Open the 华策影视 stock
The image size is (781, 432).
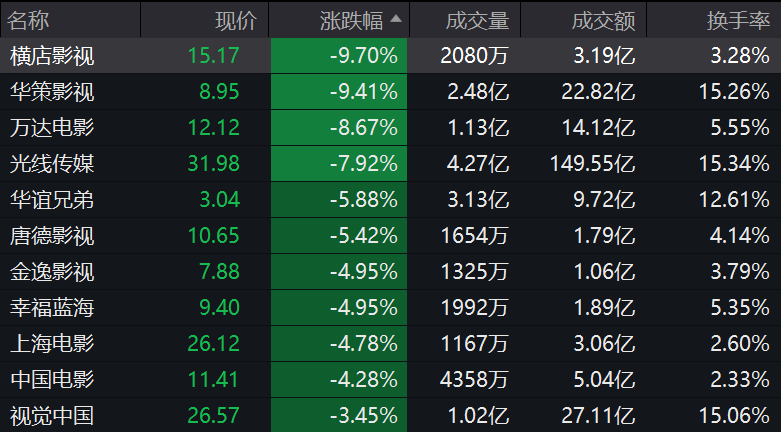coord(52,92)
